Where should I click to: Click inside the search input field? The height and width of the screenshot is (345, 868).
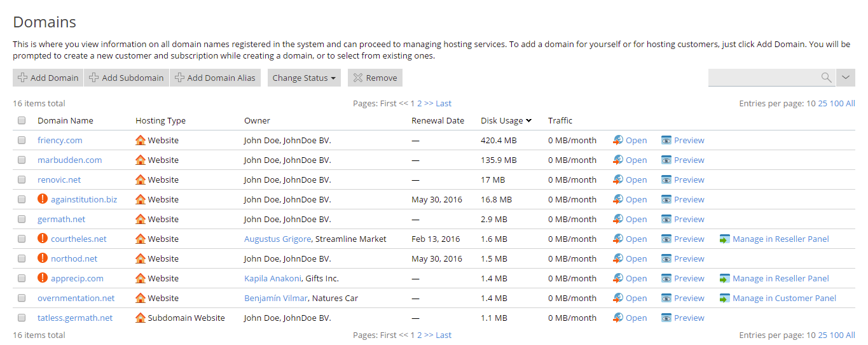coord(763,78)
